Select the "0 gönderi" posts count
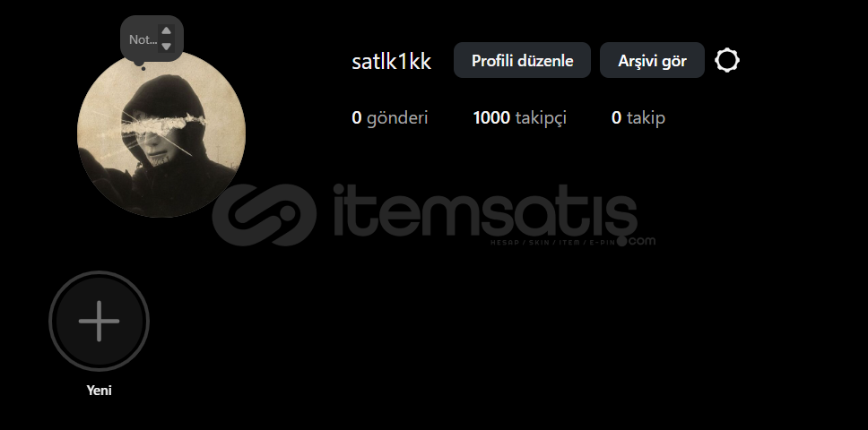 (390, 117)
